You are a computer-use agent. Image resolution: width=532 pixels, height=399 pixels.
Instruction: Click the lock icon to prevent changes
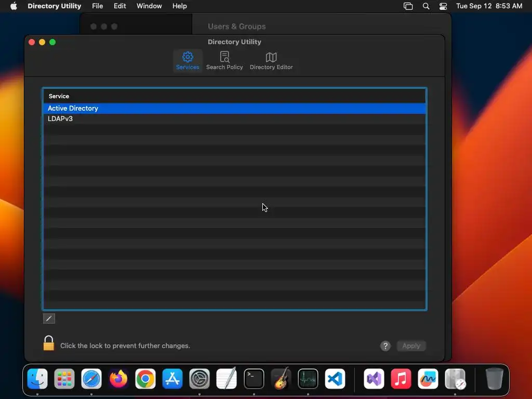tap(48, 343)
